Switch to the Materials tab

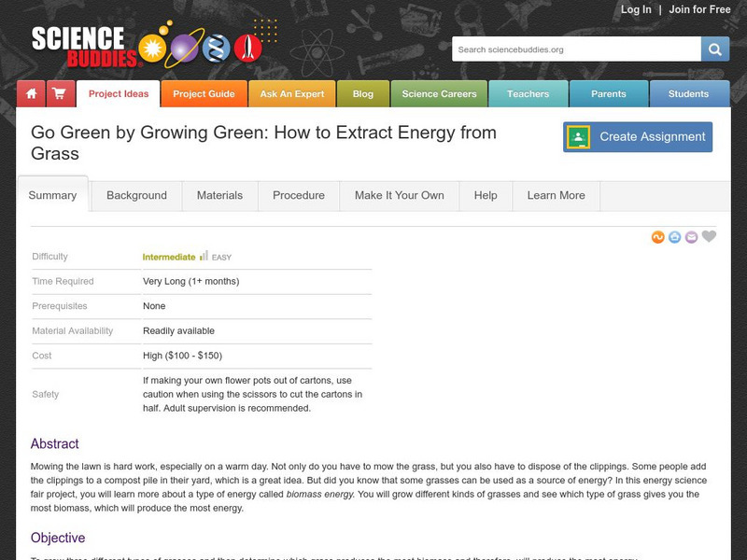pos(219,196)
